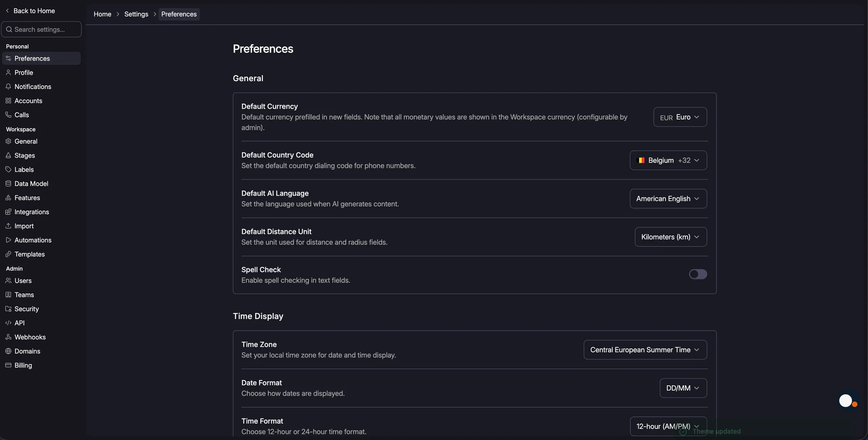Open the Default Currency EUR Euro dropdown

point(680,117)
